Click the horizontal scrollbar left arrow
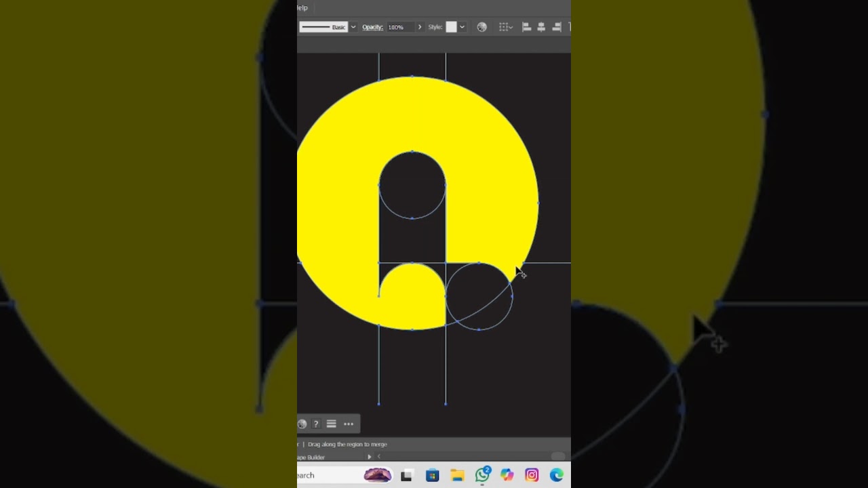Viewport: 868px width, 488px height. (x=379, y=457)
